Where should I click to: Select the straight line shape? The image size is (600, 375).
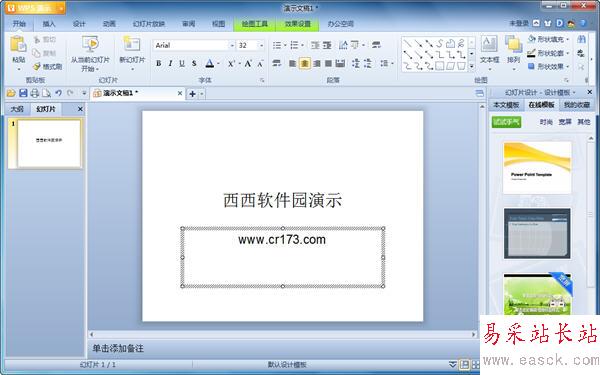(x=408, y=43)
